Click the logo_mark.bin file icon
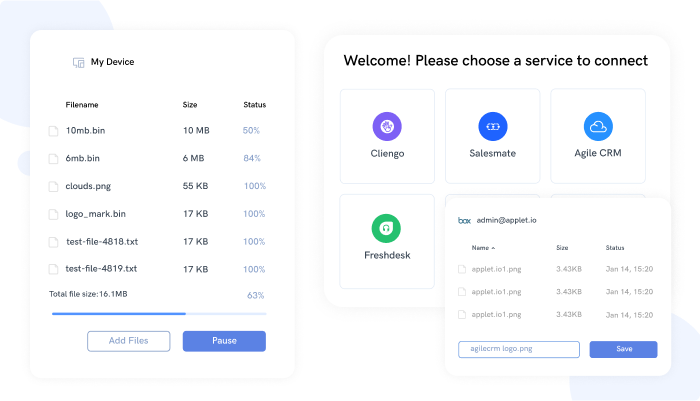The image size is (700, 401). pyautogui.click(x=54, y=214)
